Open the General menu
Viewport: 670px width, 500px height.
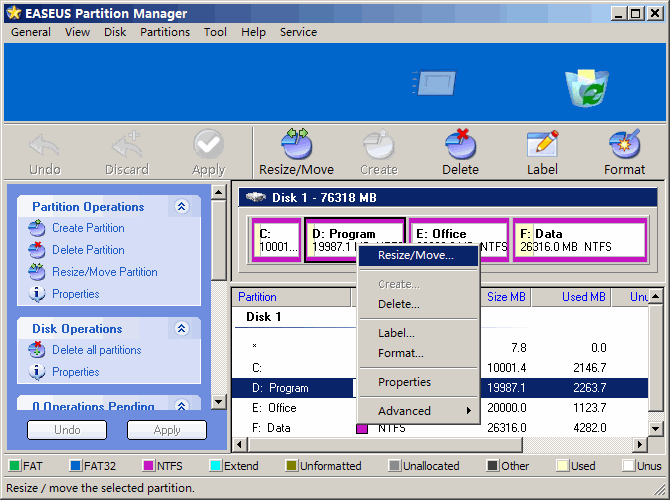[x=31, y=32]
